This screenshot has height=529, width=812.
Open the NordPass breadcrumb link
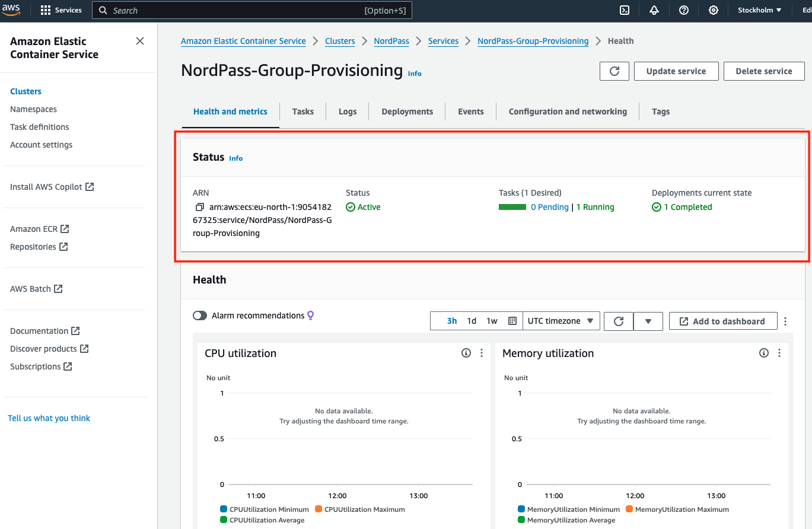(391, 41)
